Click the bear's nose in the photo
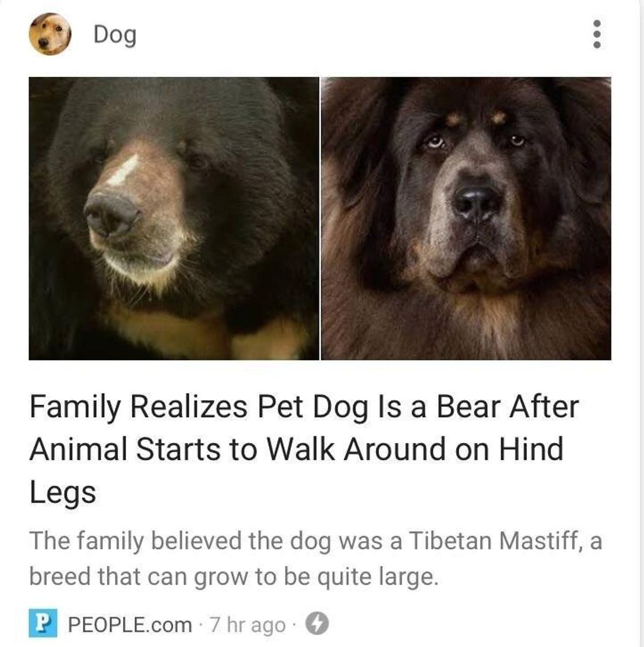644x647 pixels. tap(111, 214)
